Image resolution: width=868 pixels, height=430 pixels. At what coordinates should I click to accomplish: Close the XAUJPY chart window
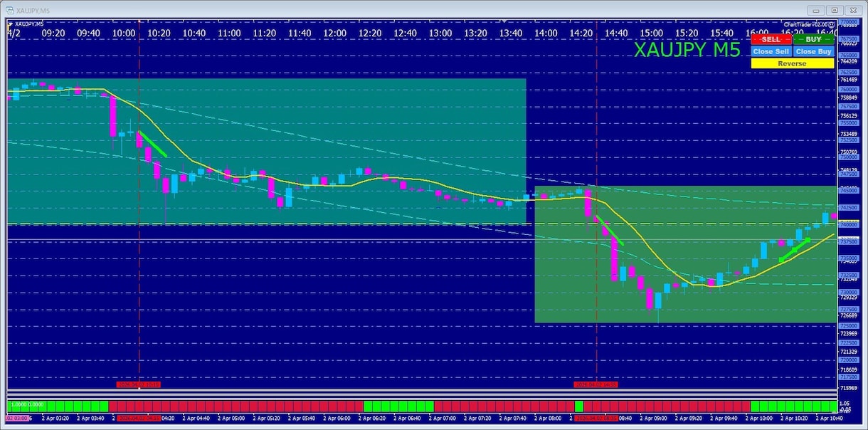[852, 10]
